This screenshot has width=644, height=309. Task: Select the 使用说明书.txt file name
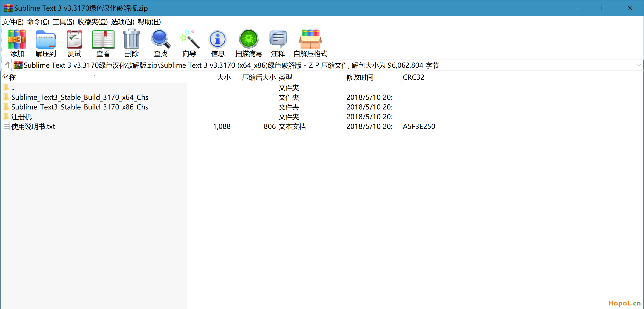pos(33,126)
